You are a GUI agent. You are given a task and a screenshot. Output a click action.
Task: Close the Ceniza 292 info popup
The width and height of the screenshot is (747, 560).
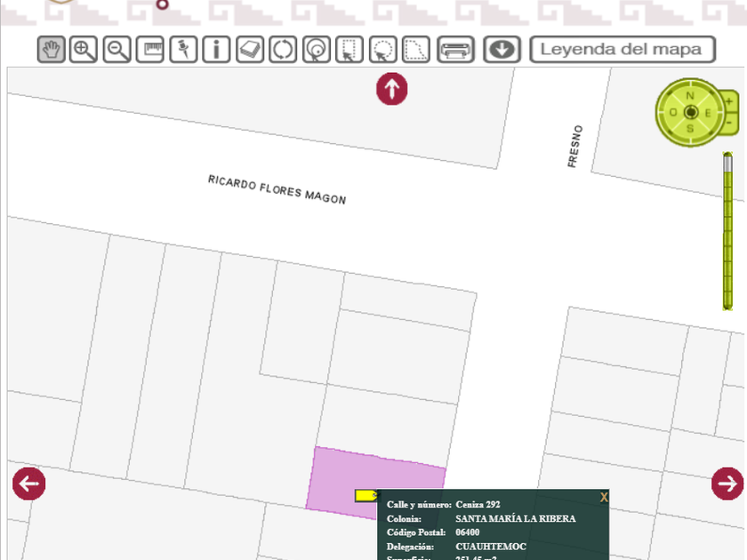click(604, 498)
